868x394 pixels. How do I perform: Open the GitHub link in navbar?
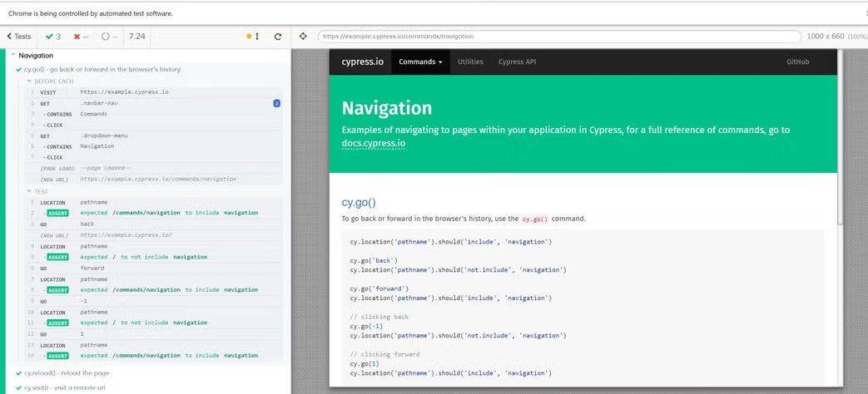pos(798,62)
